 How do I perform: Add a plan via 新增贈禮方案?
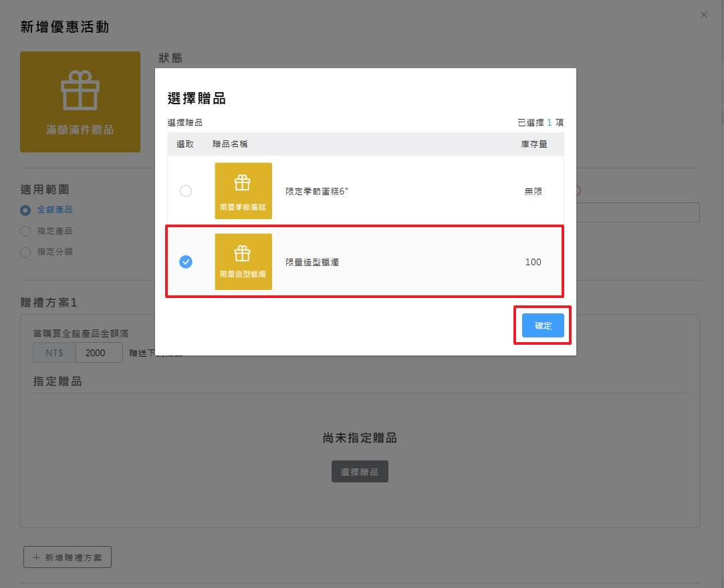68,557
